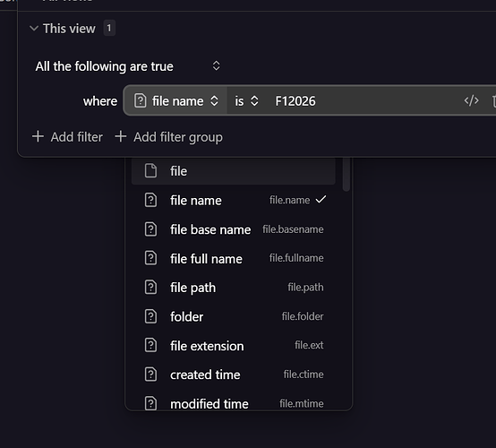
Task: Click the file extension property icon
Action: 150,346
